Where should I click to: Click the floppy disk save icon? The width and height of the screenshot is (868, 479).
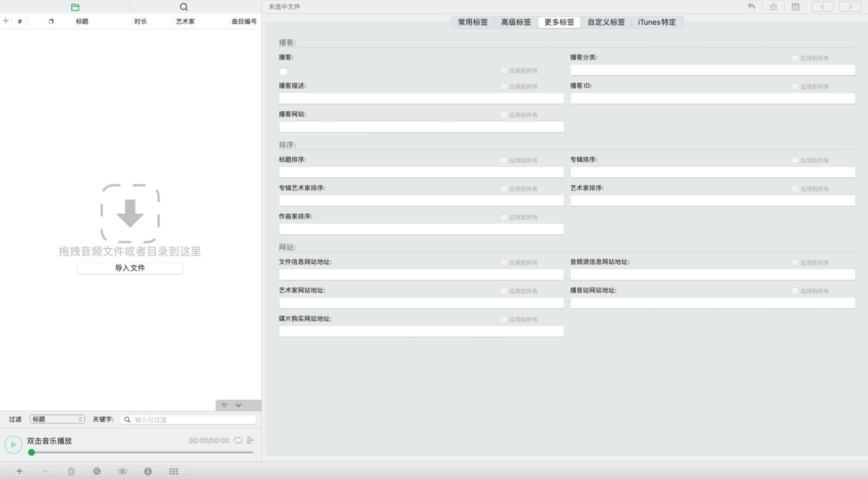tap(796, 7)
